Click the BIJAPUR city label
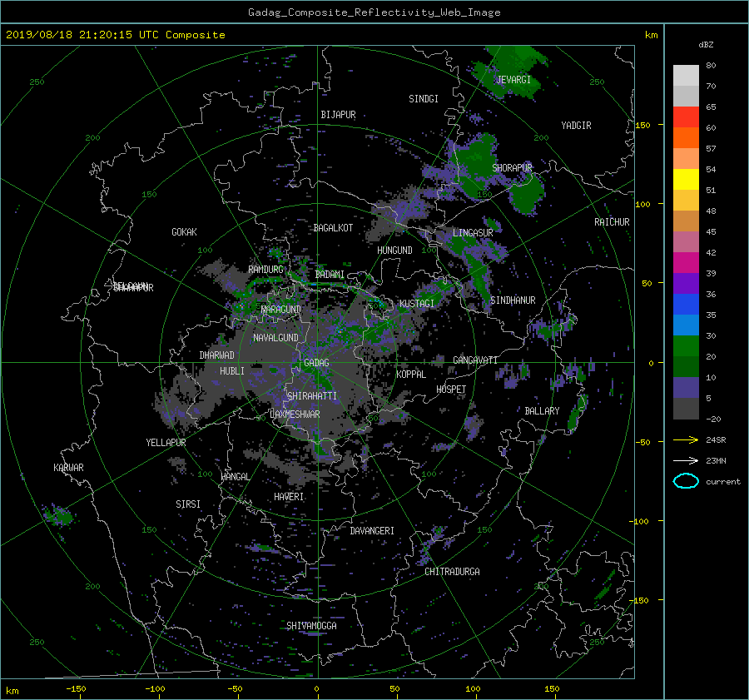This screenshot has width=749, height=700. [x=338, y=115]
